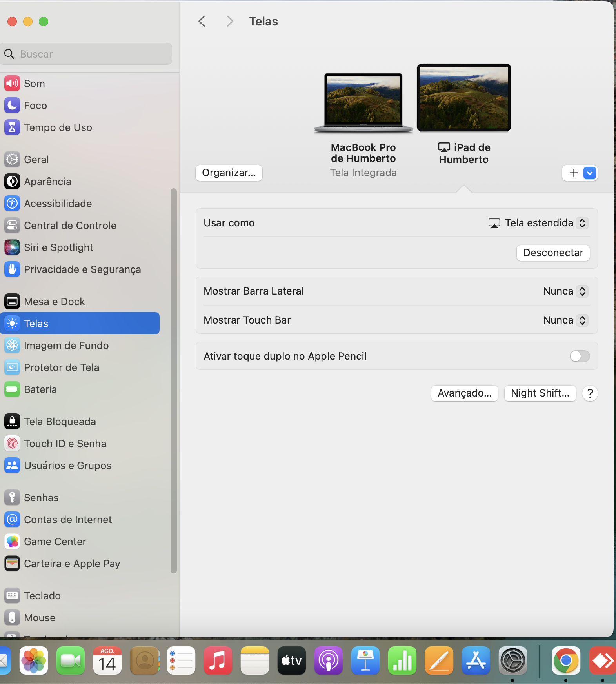Select Mesa e Dock in sidebar

coord(55,302)
